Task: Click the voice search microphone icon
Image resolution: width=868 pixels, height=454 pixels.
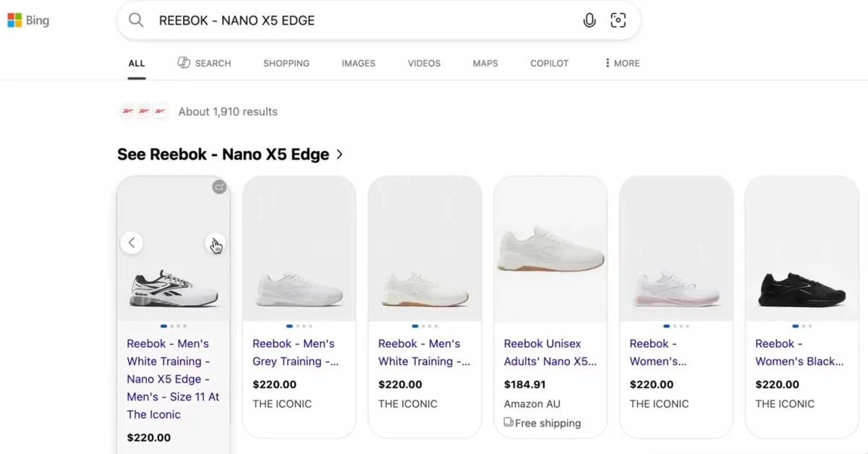Action: click(590, 20)
